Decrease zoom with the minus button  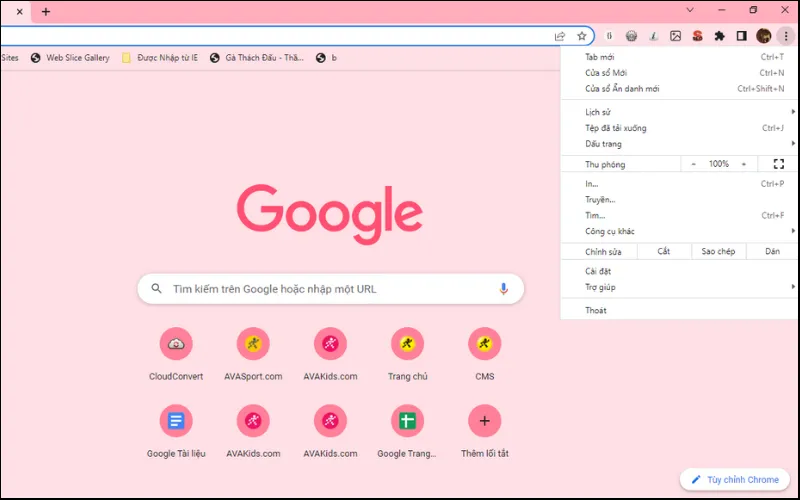tap(693, 164)
